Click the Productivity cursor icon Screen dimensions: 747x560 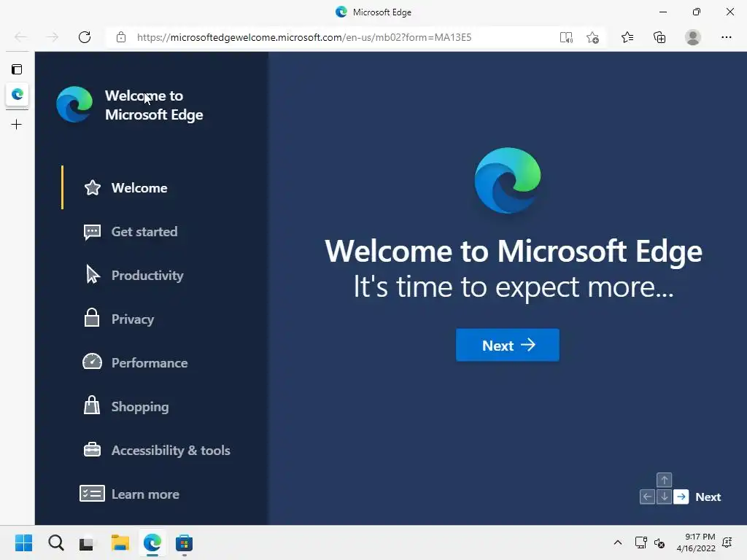[93, 275]
